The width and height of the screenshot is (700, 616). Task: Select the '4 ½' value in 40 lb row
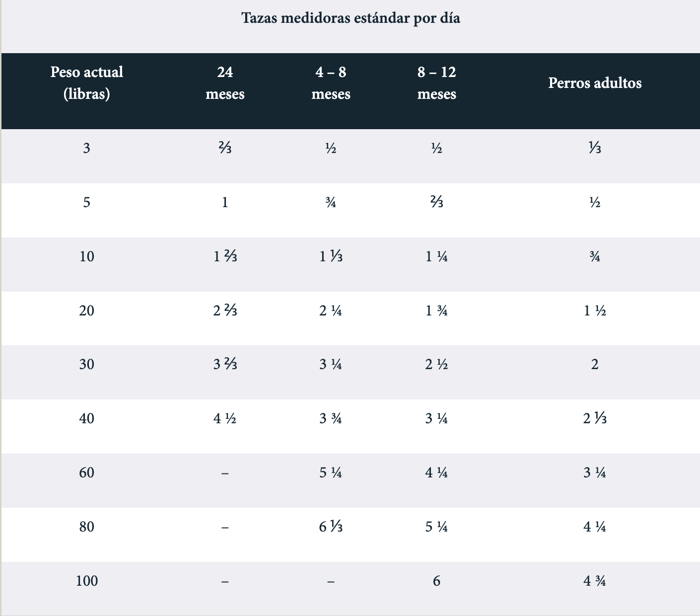click(x=225, y=419)
